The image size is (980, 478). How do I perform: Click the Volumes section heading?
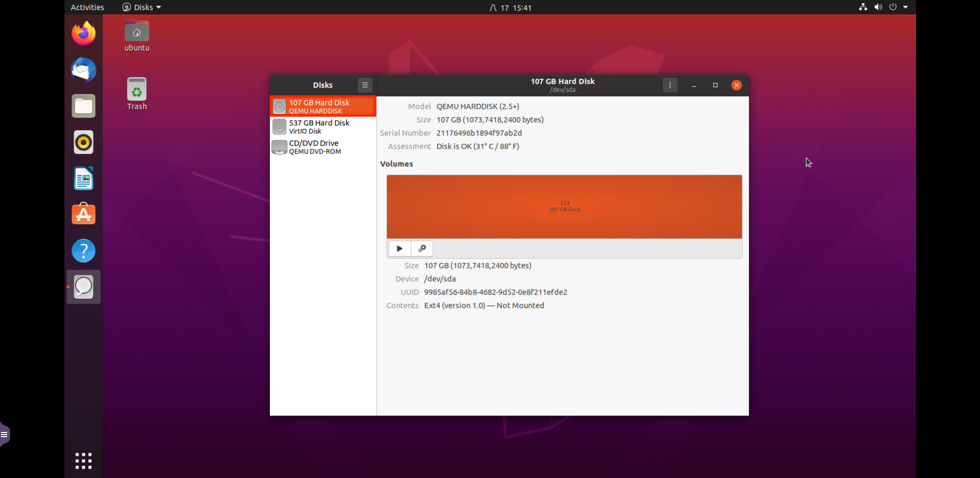tap(397, 164)
